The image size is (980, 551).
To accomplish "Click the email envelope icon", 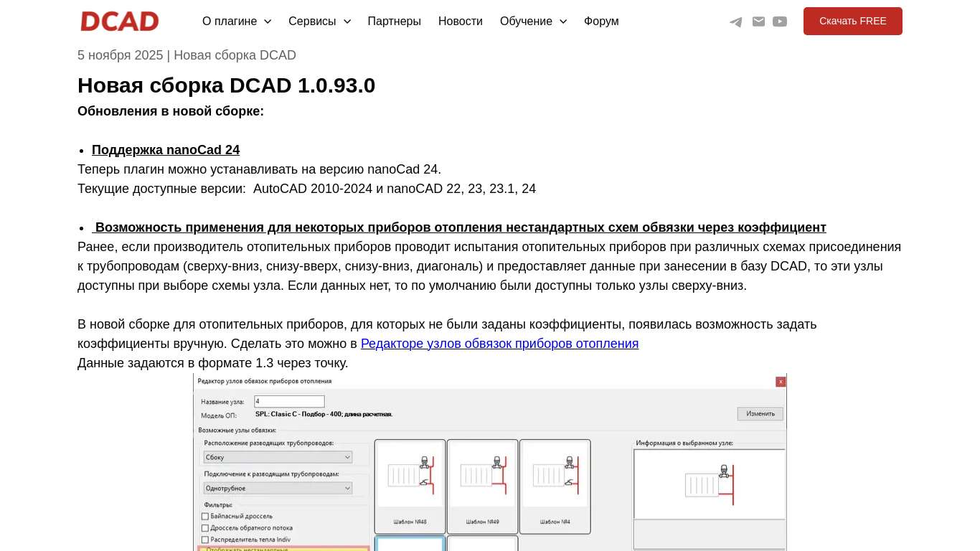I will coord(758,22).
